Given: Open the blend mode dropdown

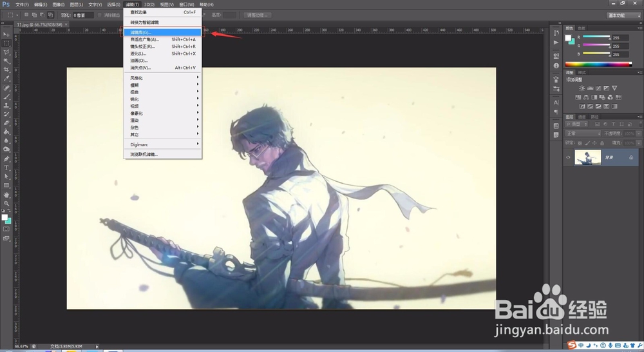Looking at the screenshot, I should point(583,133).
